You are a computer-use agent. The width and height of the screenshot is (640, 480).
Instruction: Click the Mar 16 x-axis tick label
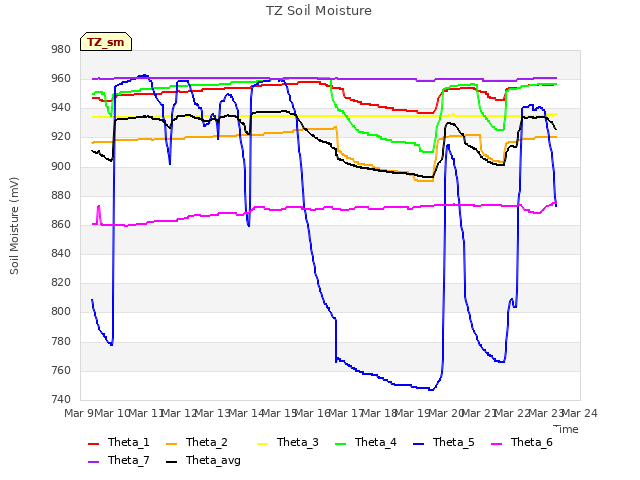pos(313,413)
